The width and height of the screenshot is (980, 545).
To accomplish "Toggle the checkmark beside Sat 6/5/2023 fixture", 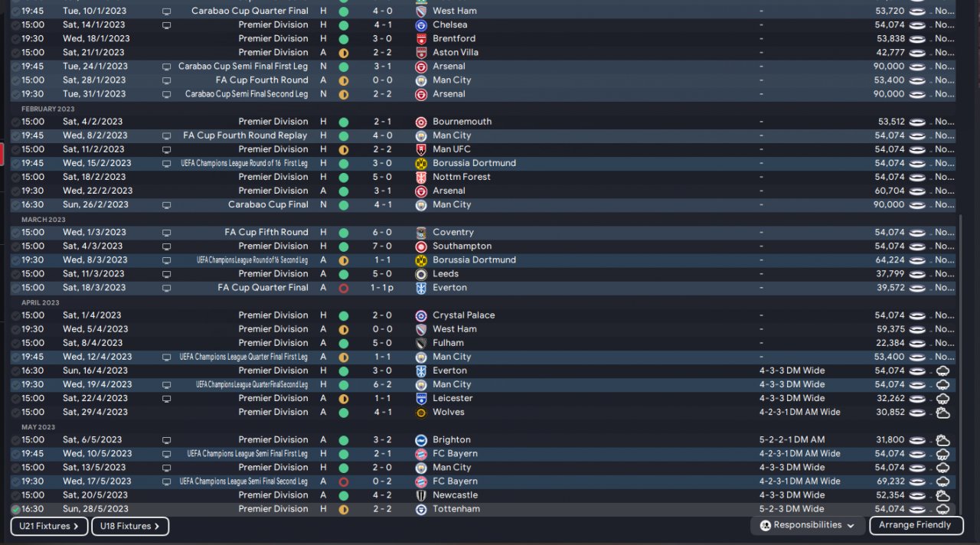I will (x=16, y=440).
